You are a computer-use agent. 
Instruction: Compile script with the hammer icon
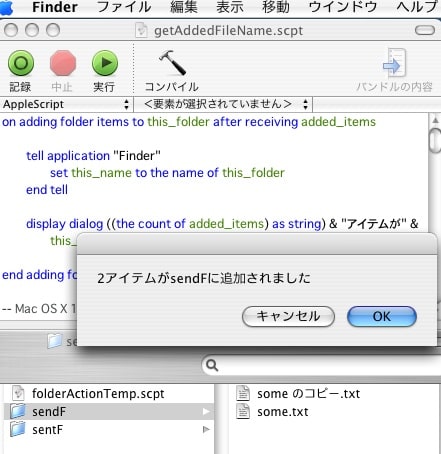172,63
